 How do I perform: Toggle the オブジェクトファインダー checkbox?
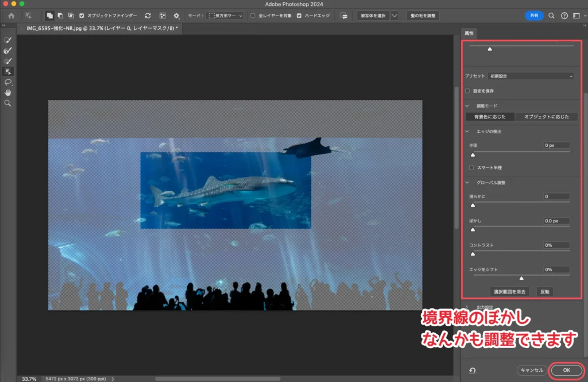[82, 16]
